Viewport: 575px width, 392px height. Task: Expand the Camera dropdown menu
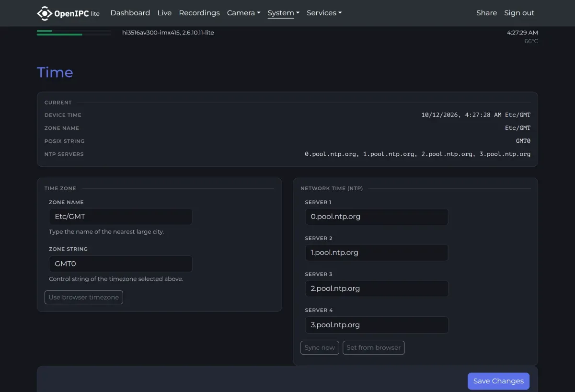pos(243,13)
